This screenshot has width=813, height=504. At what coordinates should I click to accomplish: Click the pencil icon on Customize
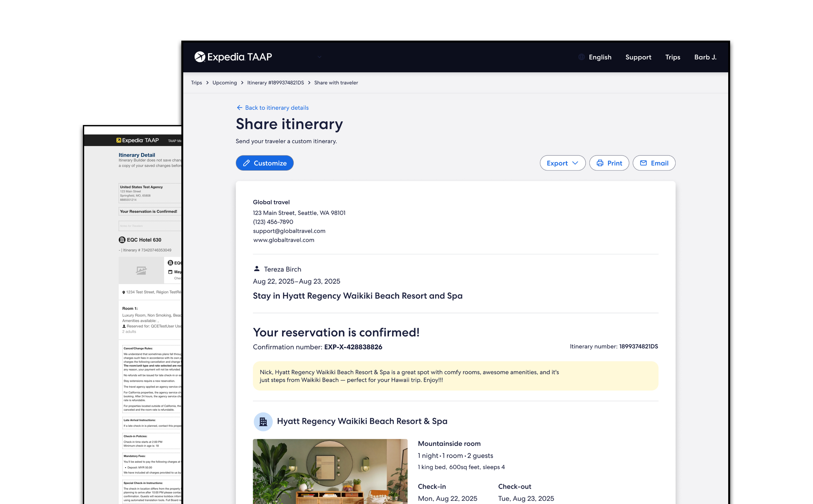246,163
